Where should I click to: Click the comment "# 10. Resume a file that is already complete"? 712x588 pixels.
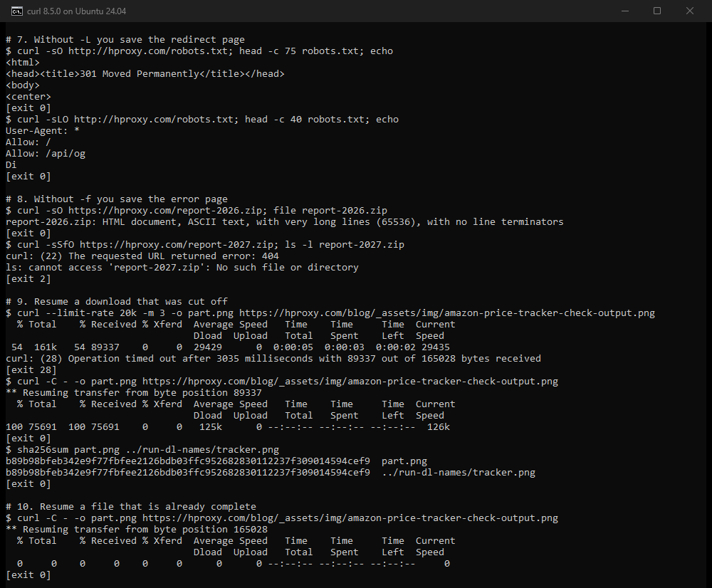(131, 507)
